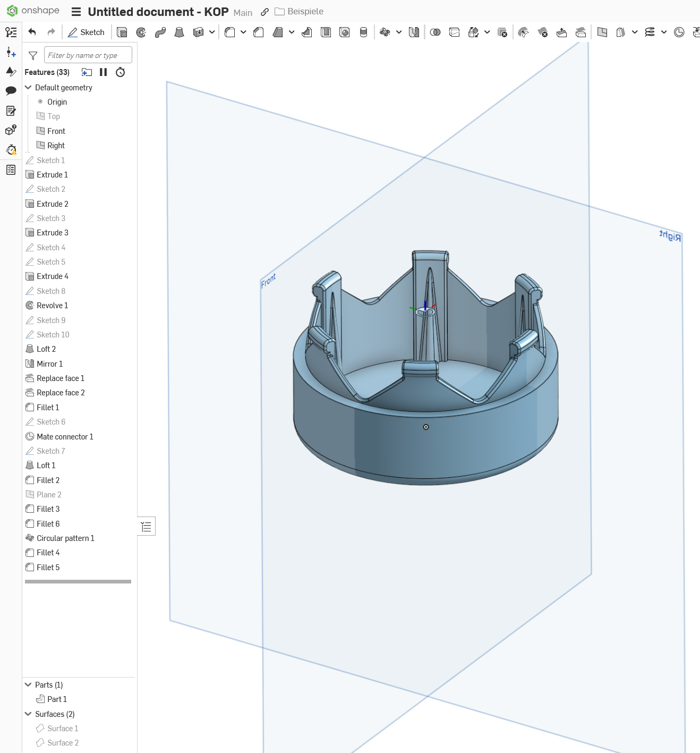Select Revolve 1 in the feature list
Image resolution: width=700 pixels, height=753 pixels.
[x=52, y=306]
